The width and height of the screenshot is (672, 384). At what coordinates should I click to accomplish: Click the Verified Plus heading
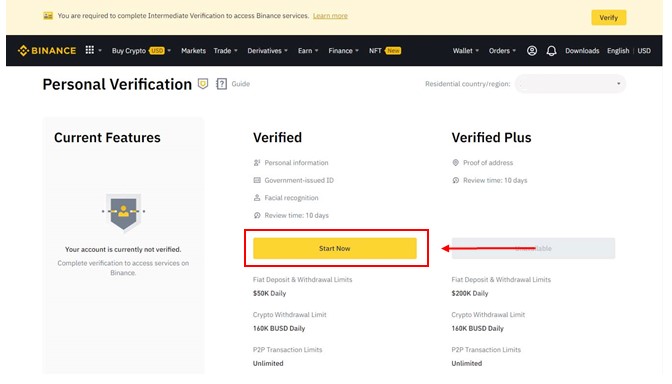pos(491,138)
